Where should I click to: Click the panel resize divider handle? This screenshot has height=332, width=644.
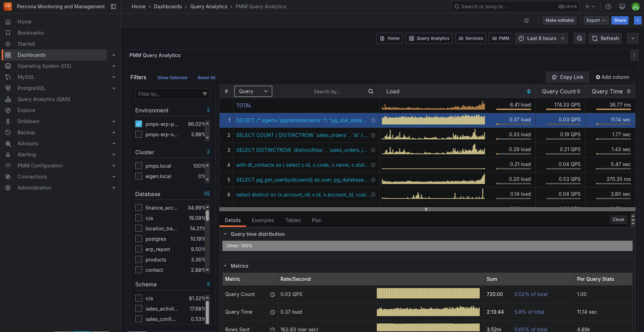[x=426, y=209]
